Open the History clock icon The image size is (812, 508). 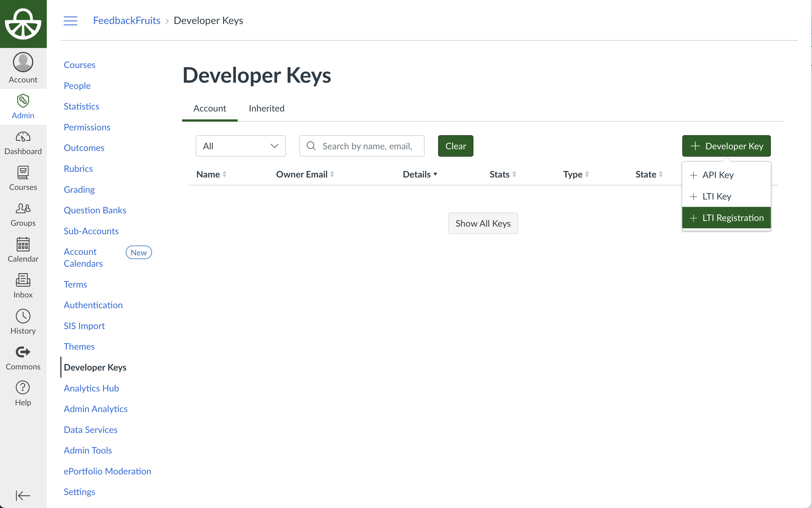click(23, 316)
